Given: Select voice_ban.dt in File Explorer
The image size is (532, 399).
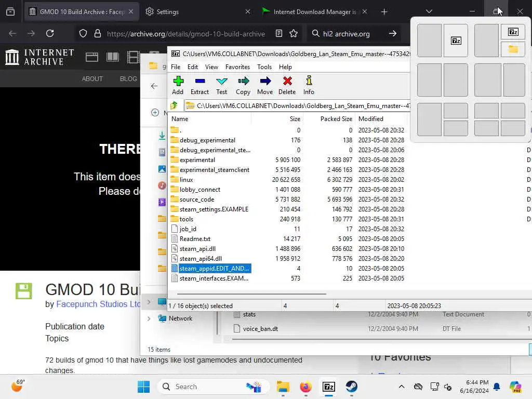Looking at the screenshot, I should pyautogui.click(x=260, y=329).
